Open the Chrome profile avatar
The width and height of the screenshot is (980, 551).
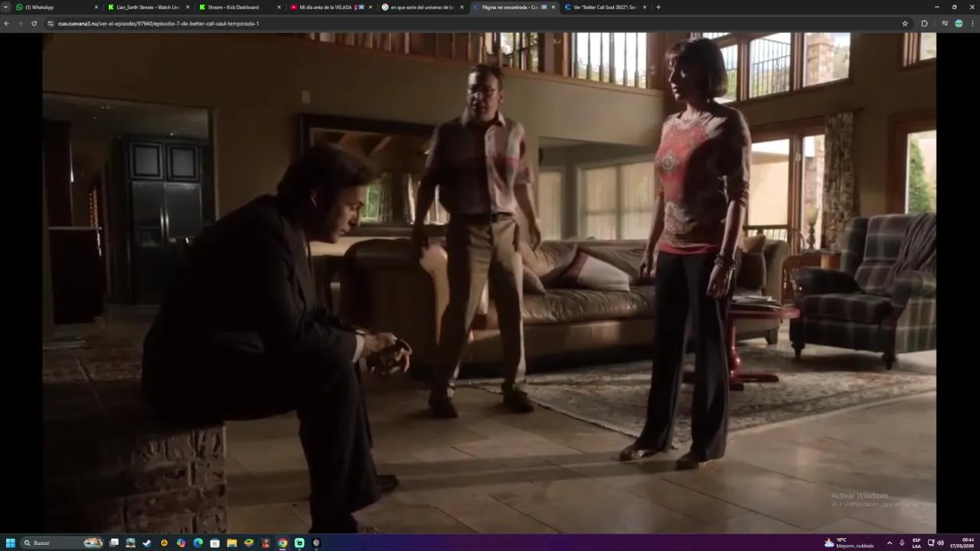point(959,24)
